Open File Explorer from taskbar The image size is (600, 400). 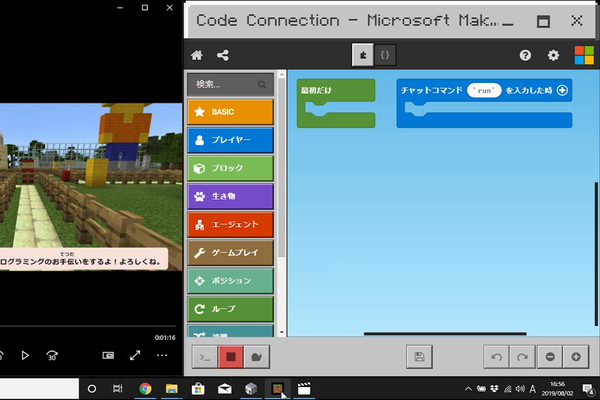[171, 389]
